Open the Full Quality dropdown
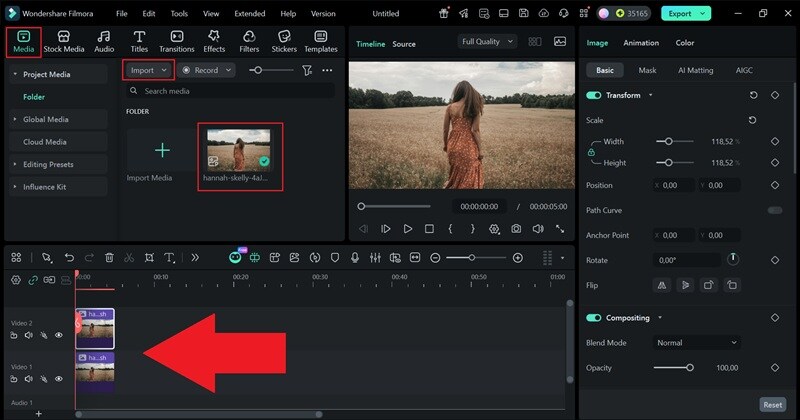 click(487, 42)
